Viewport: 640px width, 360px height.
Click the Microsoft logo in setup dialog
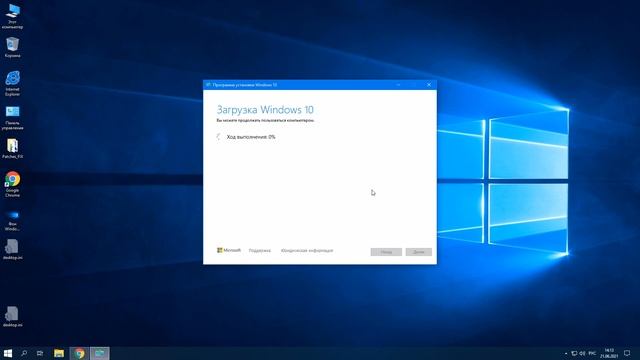coord(229,250)
